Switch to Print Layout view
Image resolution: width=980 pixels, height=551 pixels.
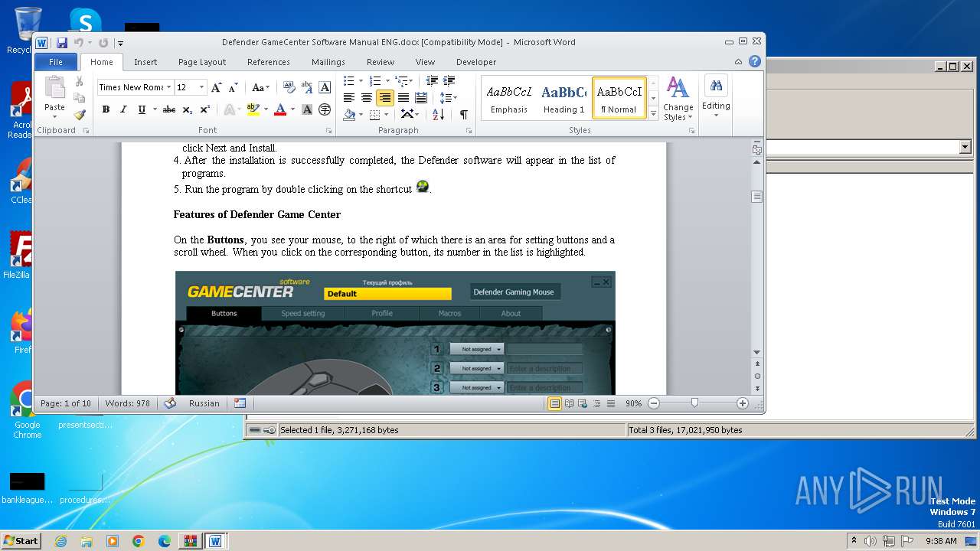[x=555, y=403]
